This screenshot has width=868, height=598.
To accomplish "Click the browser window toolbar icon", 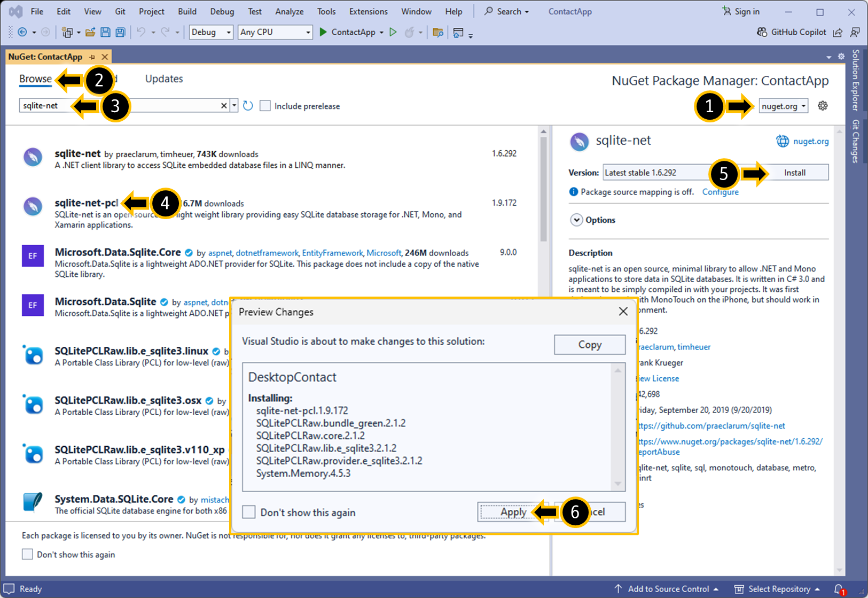I will [x=458, y=32].
